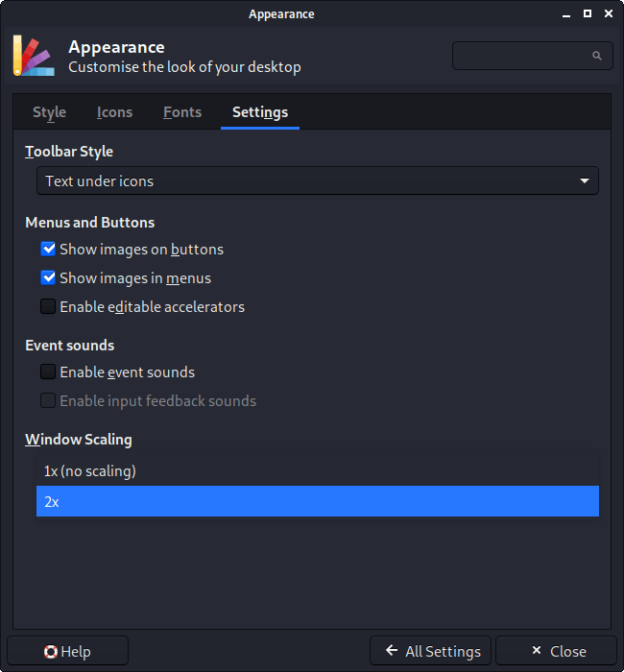Choose 2x window scaling option
This screenshot has width=624, height=672.
(x=317, y=501)
